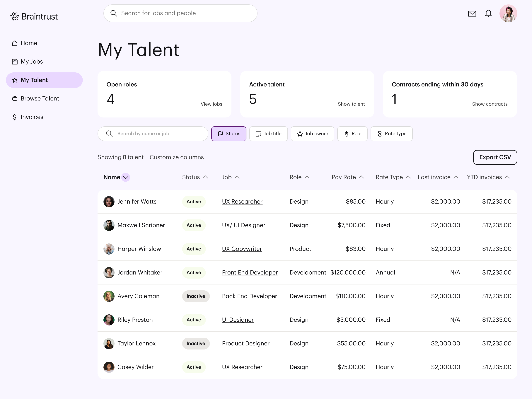The height and width of the screenshot is (399, 532).
Task: Click Show contracts link
Action: coord(489,103)
